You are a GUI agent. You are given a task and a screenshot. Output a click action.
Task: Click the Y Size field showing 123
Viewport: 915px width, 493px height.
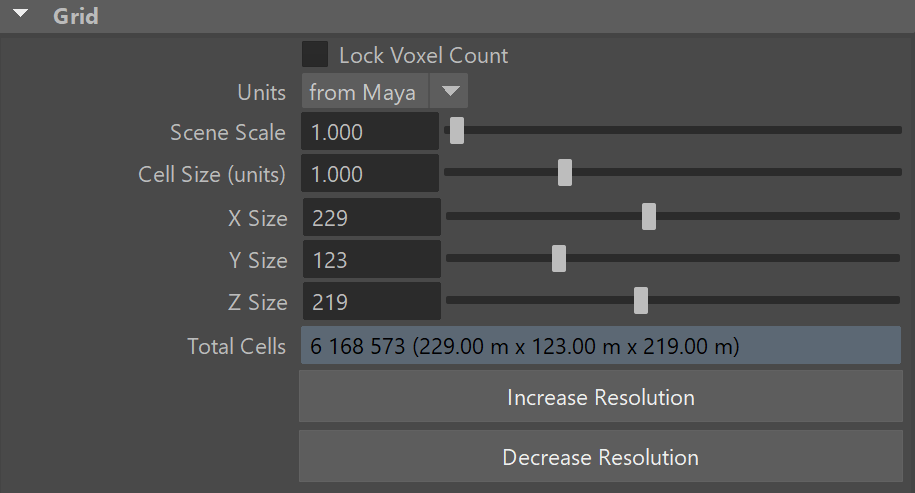point(372,260)
